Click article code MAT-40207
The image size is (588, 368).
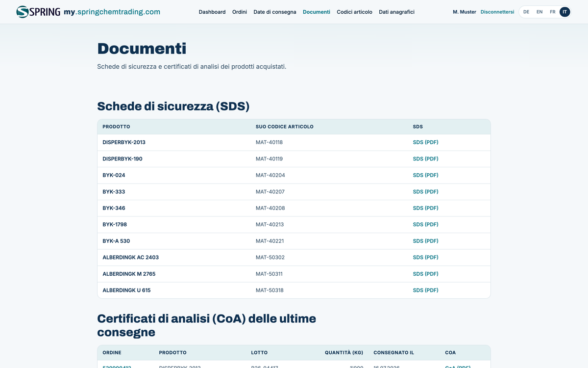pyautogui.click(x=270, y=192)
